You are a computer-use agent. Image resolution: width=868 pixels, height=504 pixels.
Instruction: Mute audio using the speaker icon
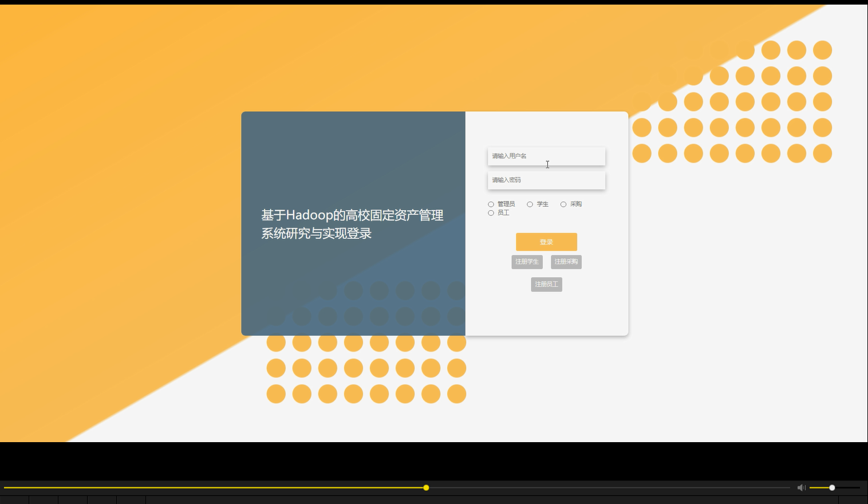tap(801, 487)
